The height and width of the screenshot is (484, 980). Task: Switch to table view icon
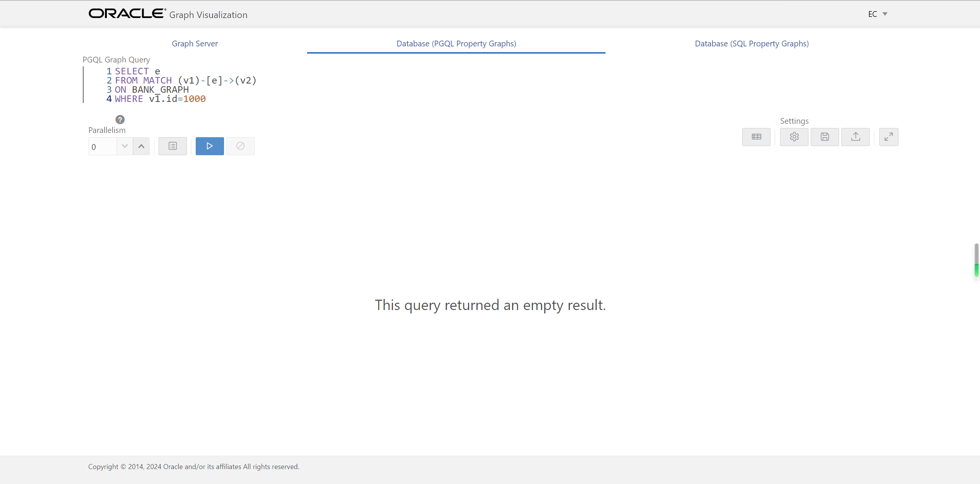756,137
